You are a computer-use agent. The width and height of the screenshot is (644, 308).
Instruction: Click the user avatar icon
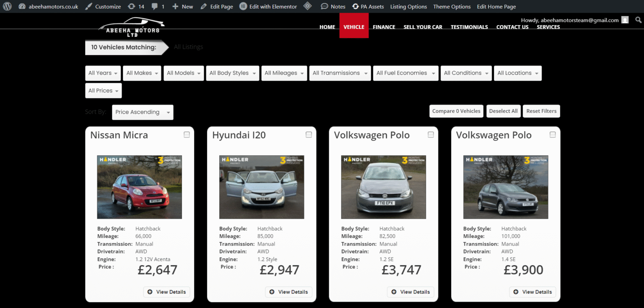point(625,20)
